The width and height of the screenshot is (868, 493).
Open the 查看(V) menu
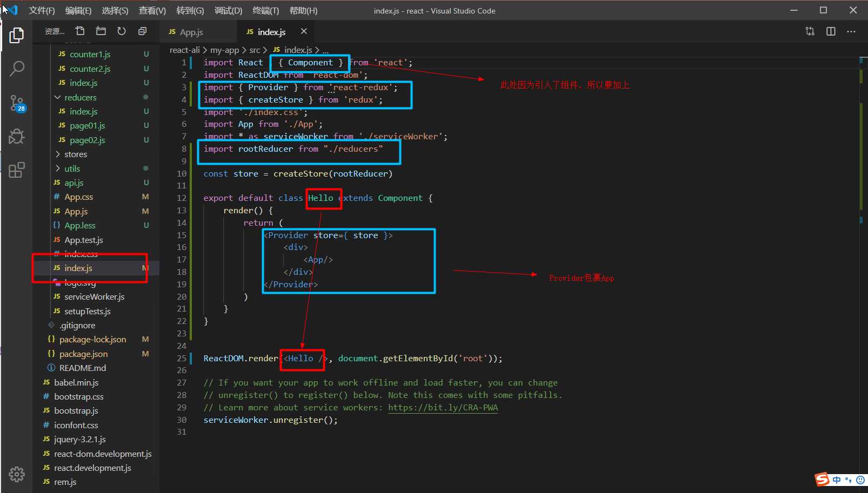(152, 11)
